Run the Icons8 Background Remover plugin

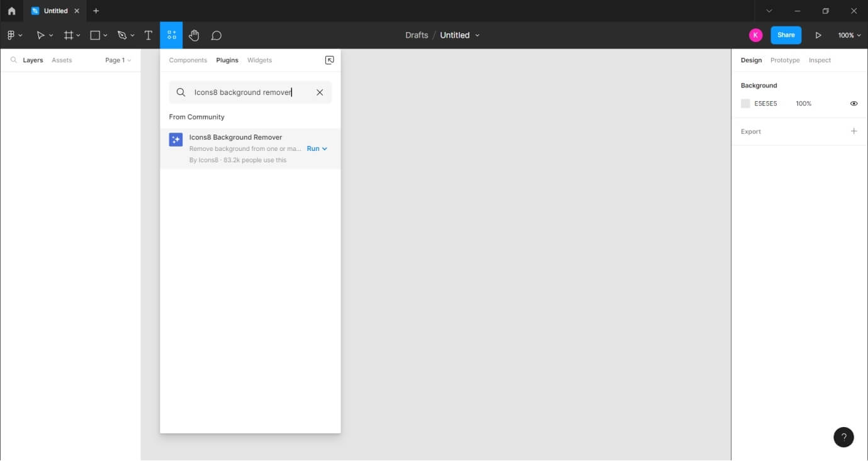[x=313, y=149]
